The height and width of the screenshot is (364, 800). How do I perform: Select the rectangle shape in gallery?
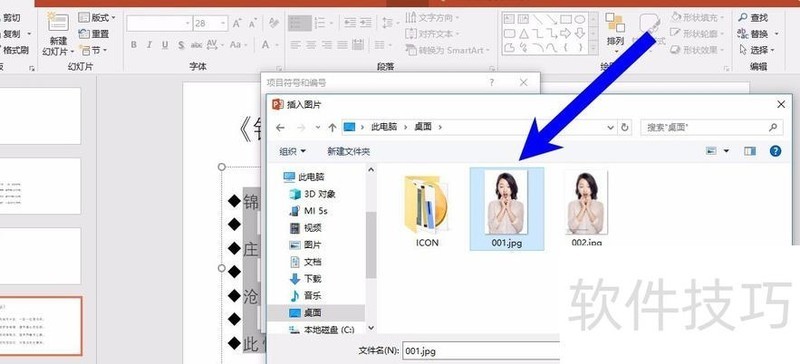566,20
